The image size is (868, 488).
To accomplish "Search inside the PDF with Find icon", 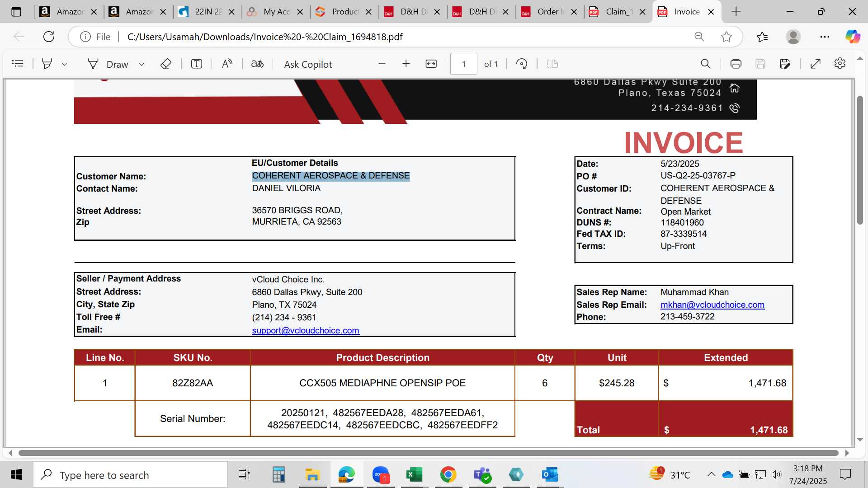I will click(x=705, y=64).
